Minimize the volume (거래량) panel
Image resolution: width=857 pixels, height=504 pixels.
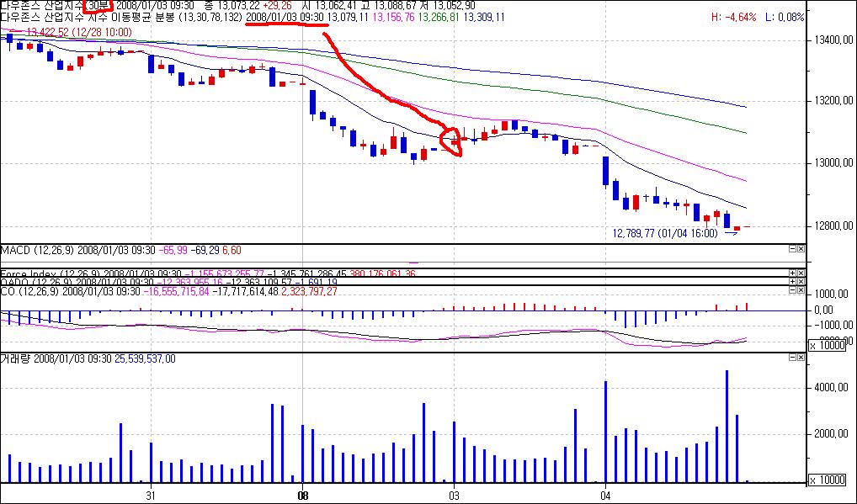pyautogui.click(x=792, y=358)
